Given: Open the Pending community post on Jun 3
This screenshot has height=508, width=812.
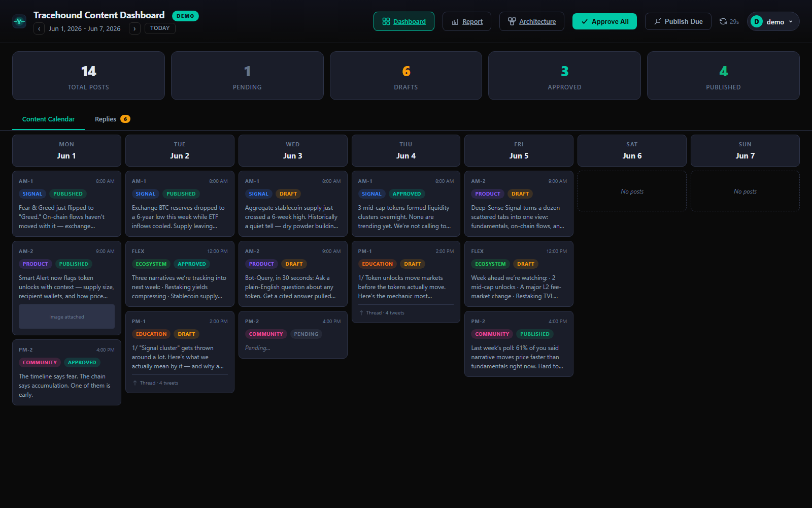Looking at the screenshot, I should (x=293, y=335).
